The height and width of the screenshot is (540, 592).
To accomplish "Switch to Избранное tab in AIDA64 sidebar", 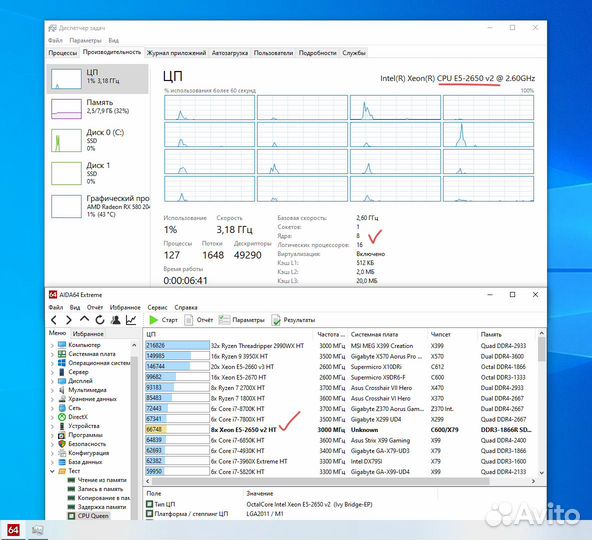I will [88, 334].
